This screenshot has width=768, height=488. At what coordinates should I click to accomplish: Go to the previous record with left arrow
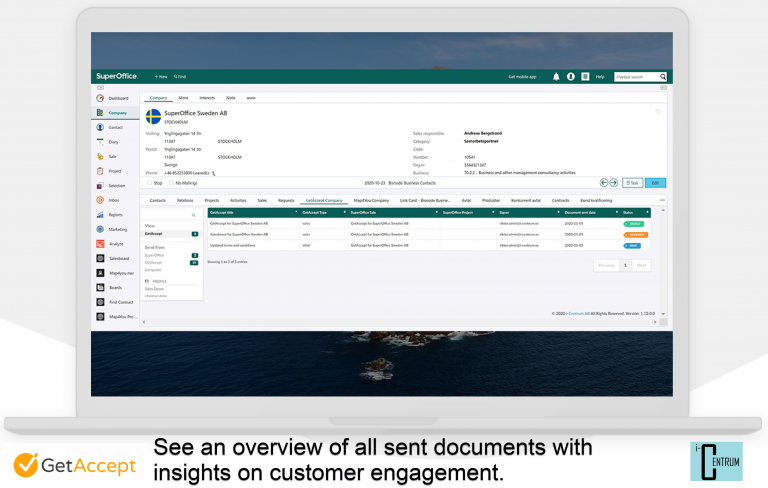point(604,183)
